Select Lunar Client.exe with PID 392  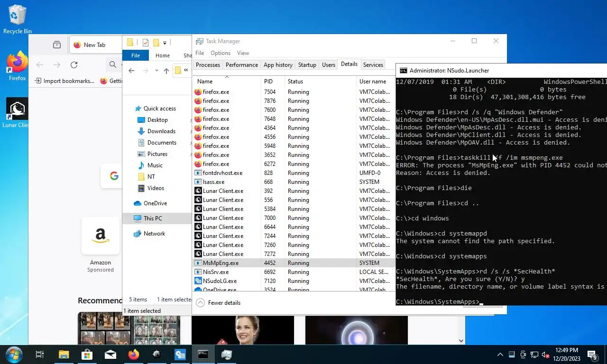click(x=294, y=191)
